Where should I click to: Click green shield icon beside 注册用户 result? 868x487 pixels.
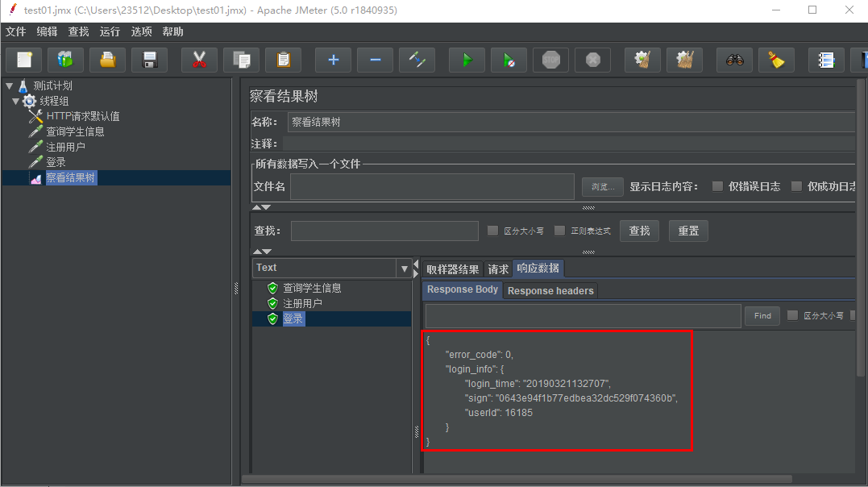(272, 304)
